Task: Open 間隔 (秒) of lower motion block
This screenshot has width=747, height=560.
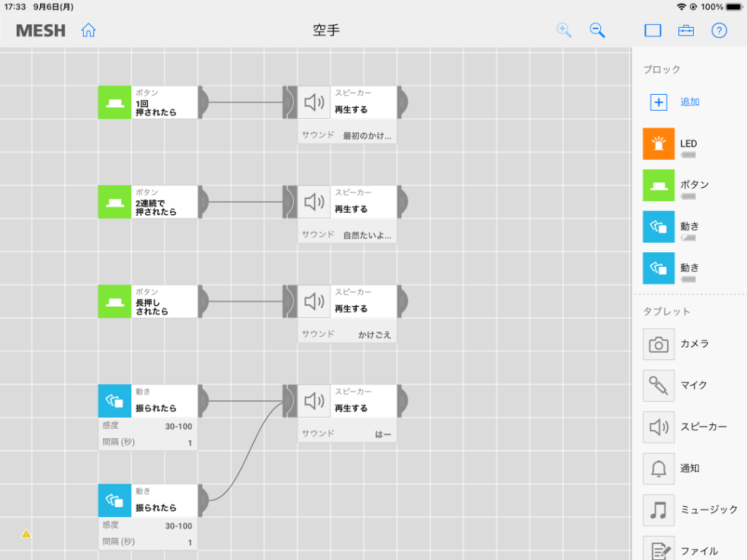Action: click(x=147, y=542)
